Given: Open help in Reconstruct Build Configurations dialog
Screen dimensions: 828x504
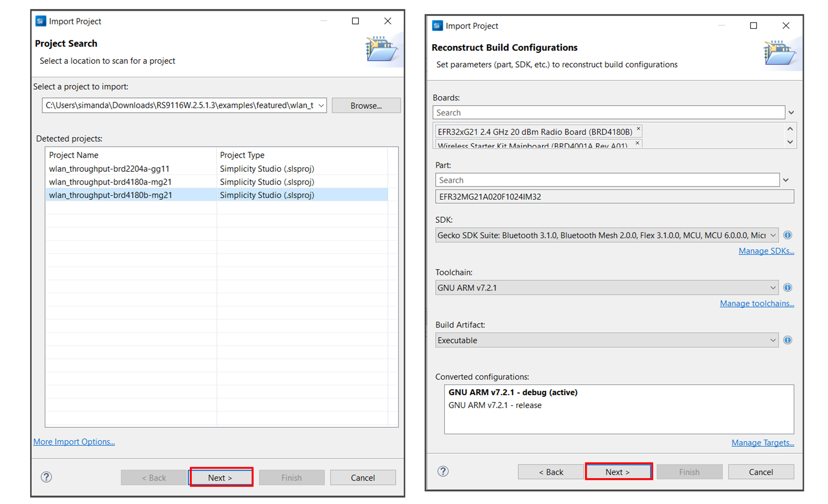Looking at the screenshot, I should pyautogui.click(x=443, y=471).
